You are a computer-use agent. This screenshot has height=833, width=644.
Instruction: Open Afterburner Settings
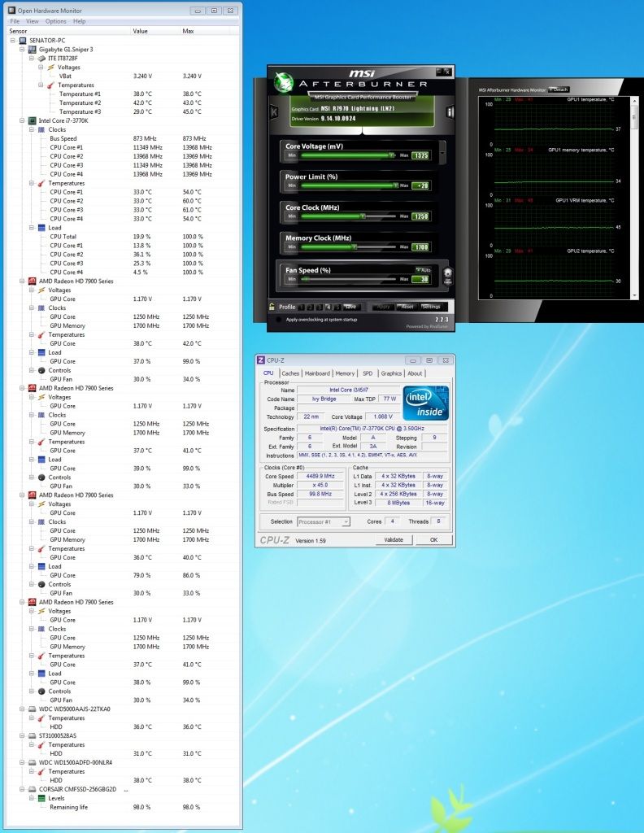click(431, 307)
